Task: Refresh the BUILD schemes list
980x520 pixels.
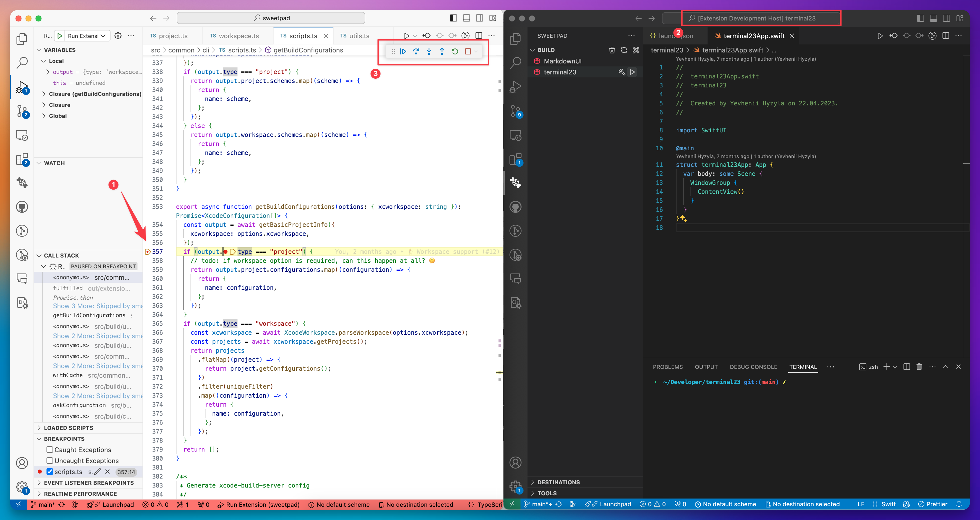Action: (x=624, y=50)
